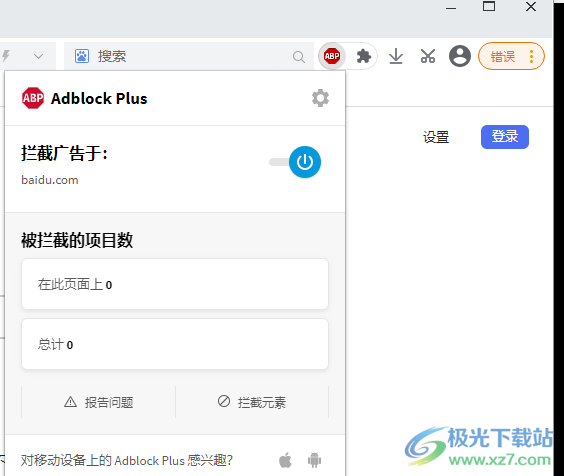Open the 设置 settings link on Baidu page
The image size is (564, 476).
tap(436, 137)
